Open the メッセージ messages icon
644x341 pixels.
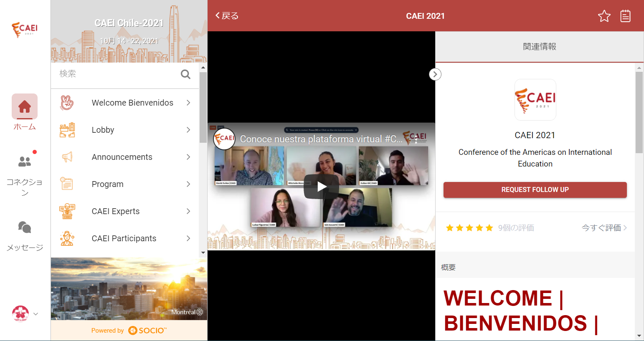click(25, 227)
